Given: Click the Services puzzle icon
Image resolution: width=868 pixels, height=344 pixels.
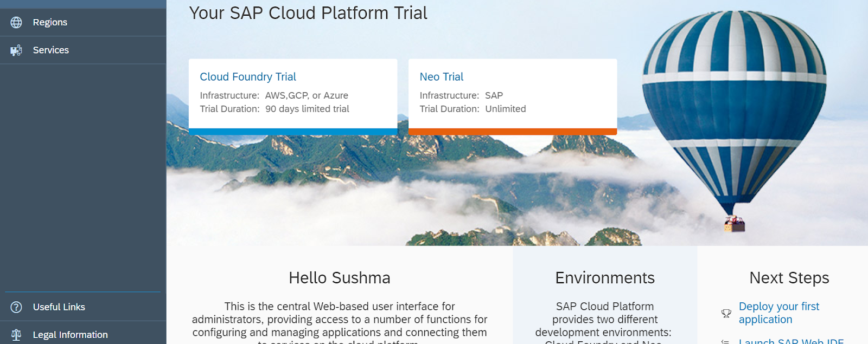Looking at the screenshot, I should [x=16, y=50].
